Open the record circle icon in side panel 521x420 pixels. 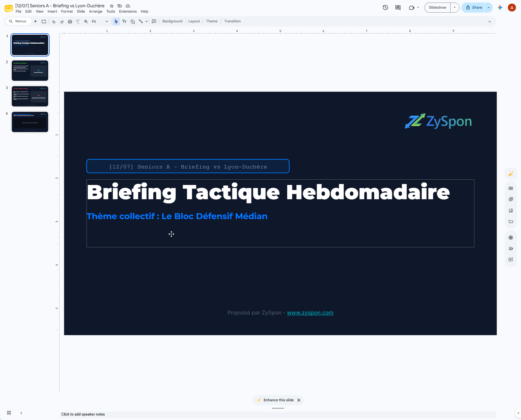(x=511, y=238)
